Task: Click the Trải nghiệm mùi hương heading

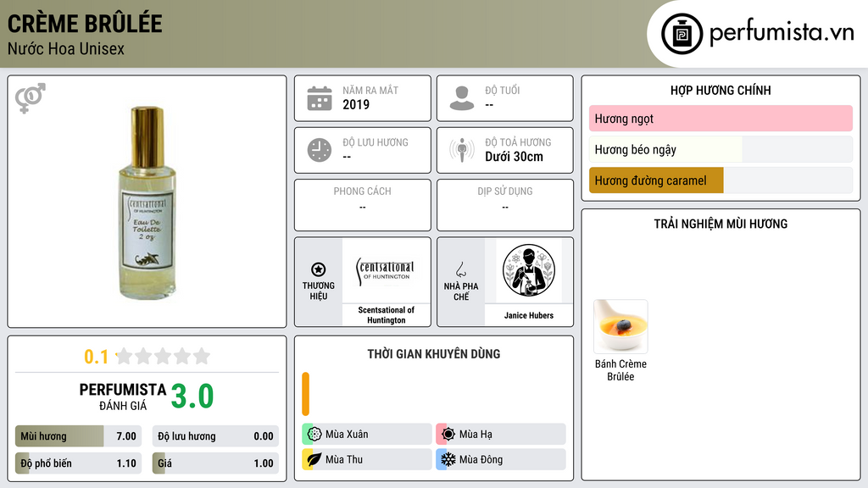Action: click(721, 224)
